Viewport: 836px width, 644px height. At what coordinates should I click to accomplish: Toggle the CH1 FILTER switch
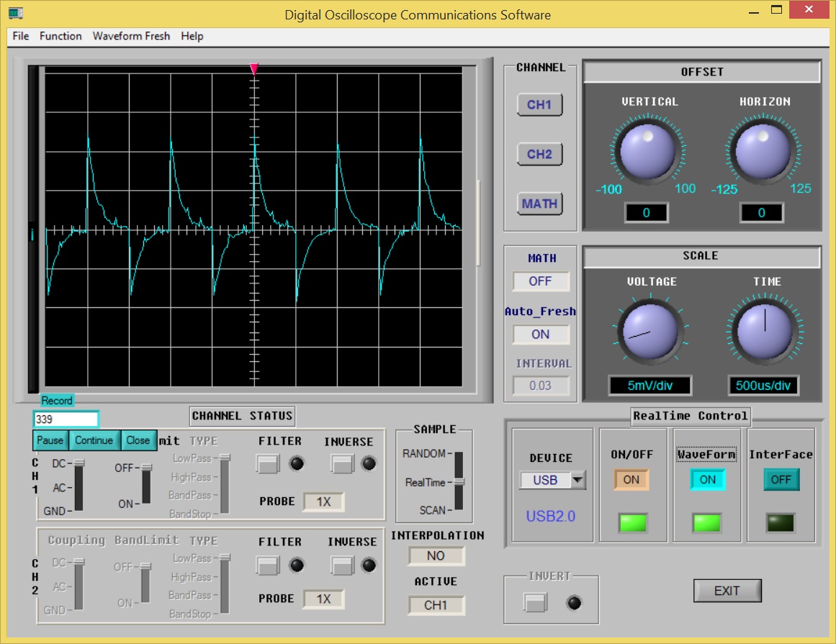point(268,463)
